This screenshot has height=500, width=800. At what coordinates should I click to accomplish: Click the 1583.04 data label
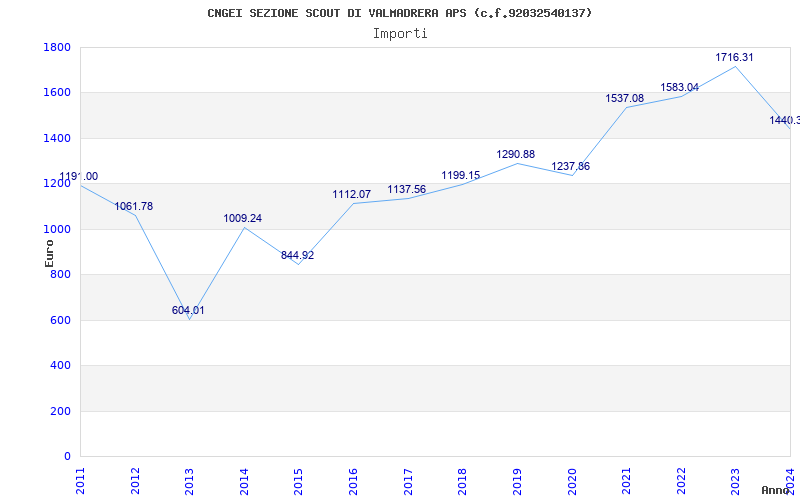point(680,87)
